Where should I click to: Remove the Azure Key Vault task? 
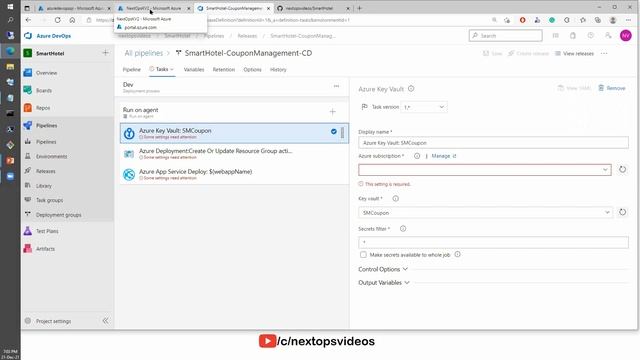point(612,88)
